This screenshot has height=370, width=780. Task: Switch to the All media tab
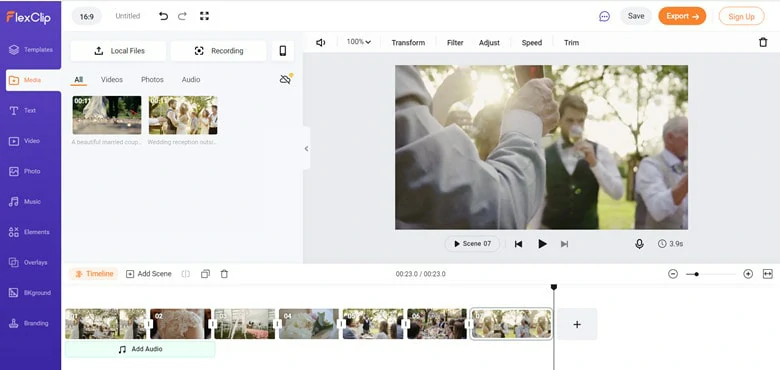pyautogui.click(x=79, y=80)
